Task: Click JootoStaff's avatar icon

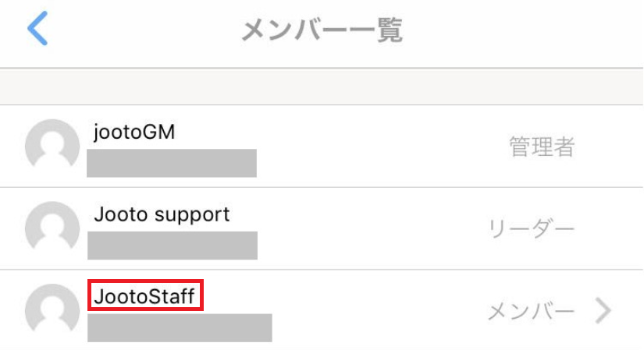Action: point(52,309)
